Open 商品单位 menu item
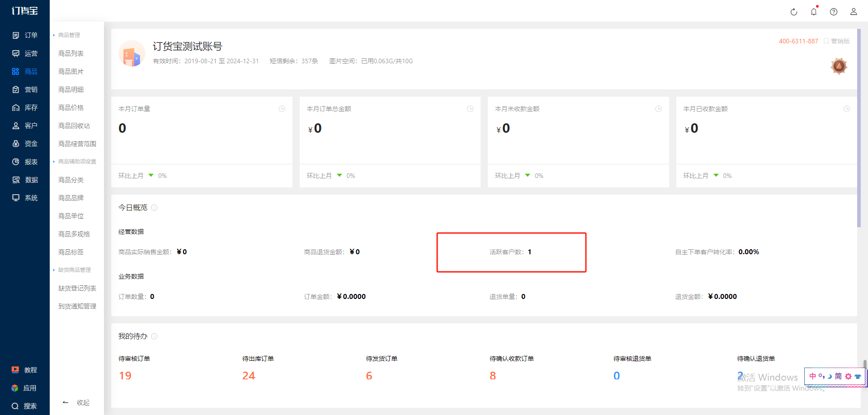The height and width of the screenshot is (415, 868). 71,216
